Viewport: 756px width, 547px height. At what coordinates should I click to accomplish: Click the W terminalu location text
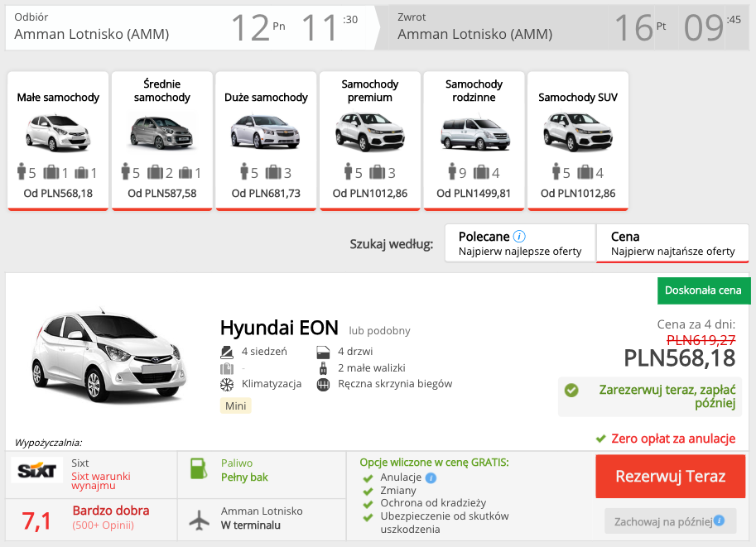click(251, 525)
